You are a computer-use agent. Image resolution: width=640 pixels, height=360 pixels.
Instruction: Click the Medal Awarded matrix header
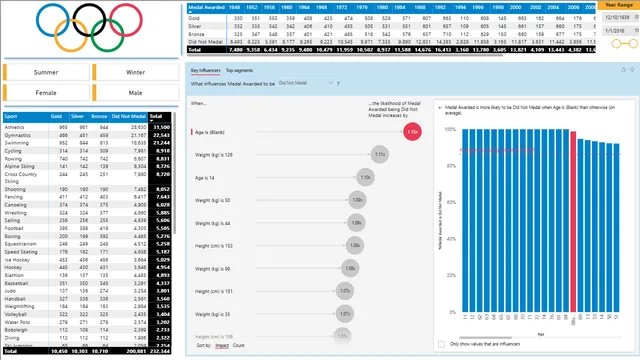click(207, 8)
